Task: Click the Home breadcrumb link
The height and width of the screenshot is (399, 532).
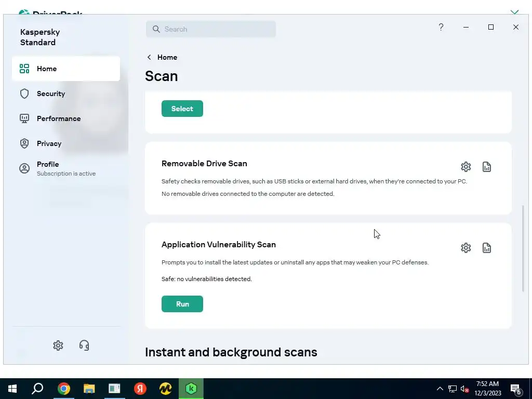Action: [x=167, y=57]
